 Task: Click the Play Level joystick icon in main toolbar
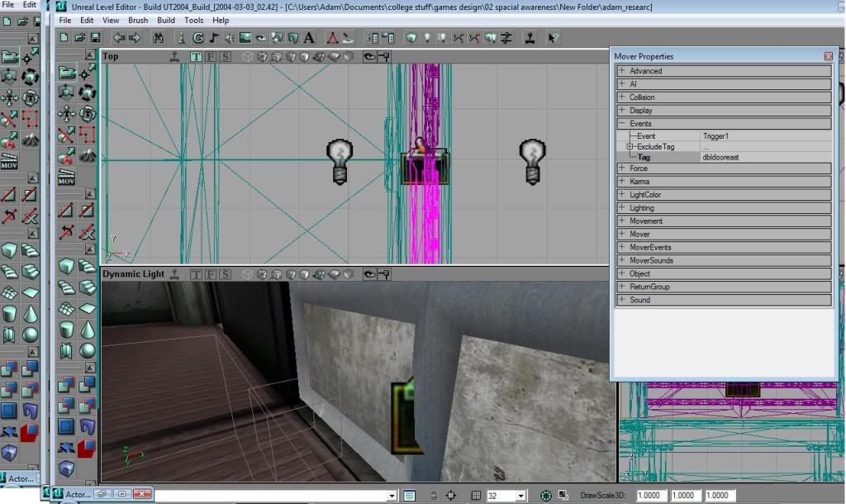tap(529, 38)
